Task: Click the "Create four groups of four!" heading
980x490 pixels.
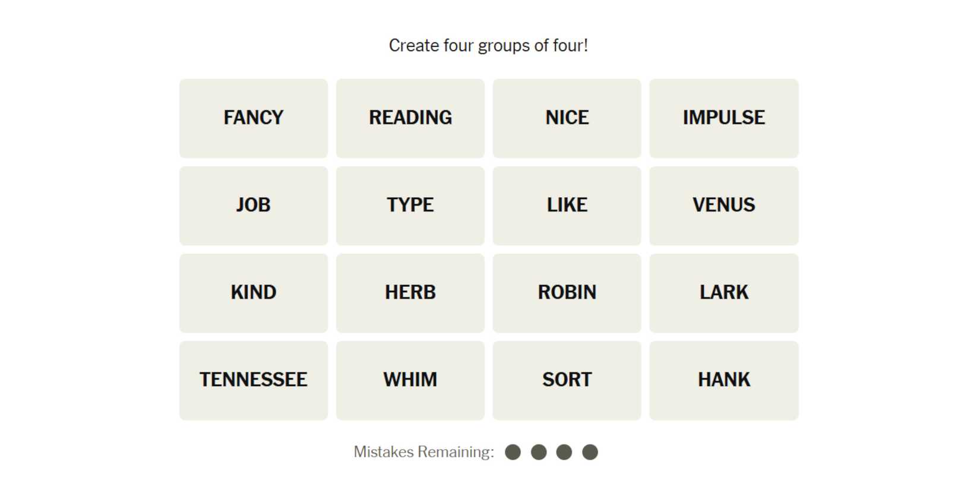Action: tap(488, 46)
